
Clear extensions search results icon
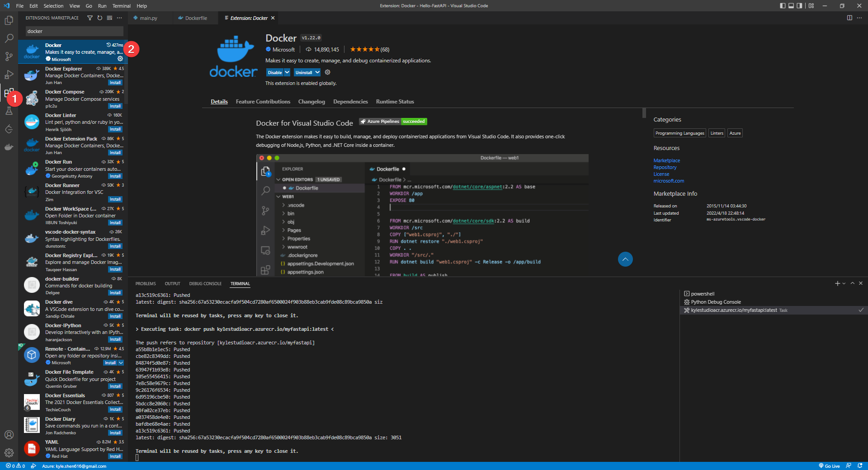pyautogui.click(x=109, y=18)
